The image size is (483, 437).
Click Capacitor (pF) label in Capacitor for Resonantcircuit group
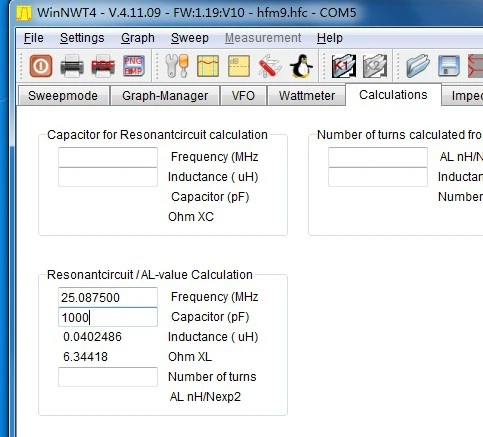click(210, 197)
